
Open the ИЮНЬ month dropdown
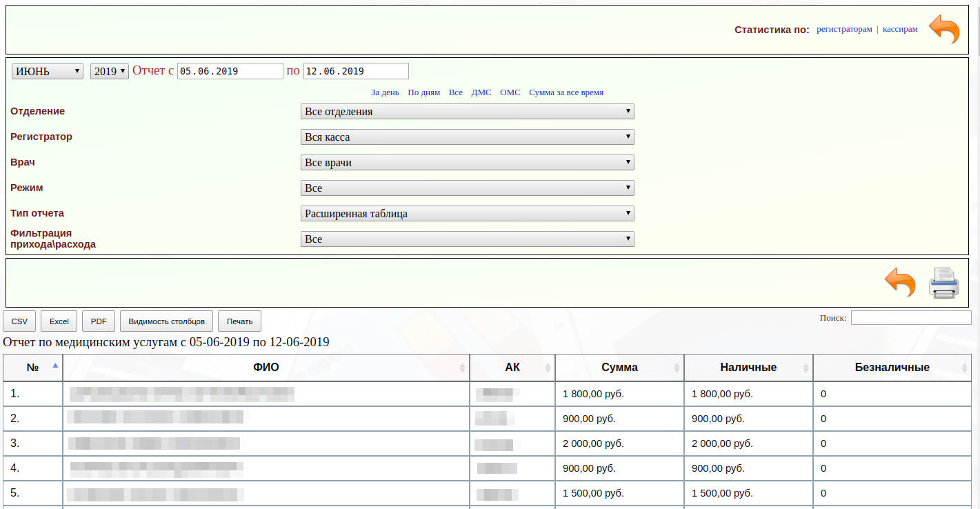(x=48, y=72)
